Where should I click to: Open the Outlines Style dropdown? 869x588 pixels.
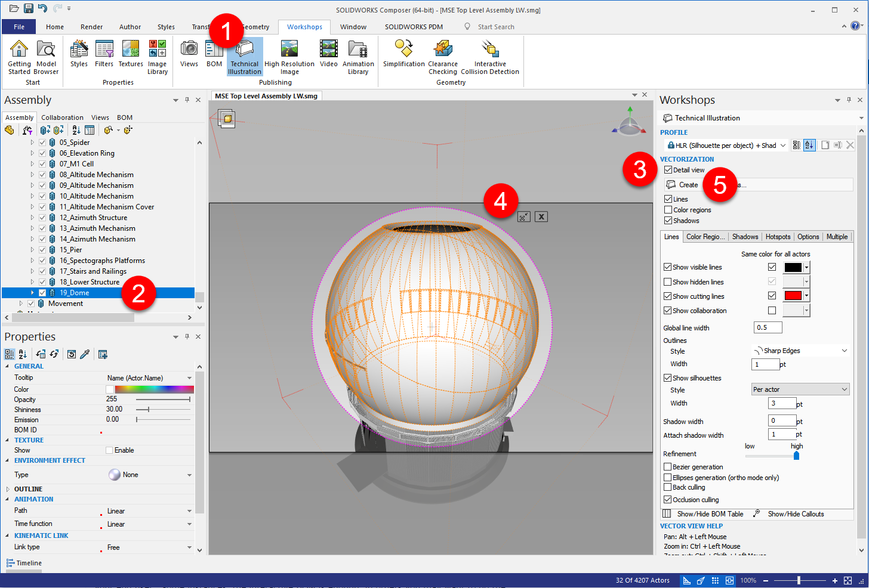[x=800, y=351]
